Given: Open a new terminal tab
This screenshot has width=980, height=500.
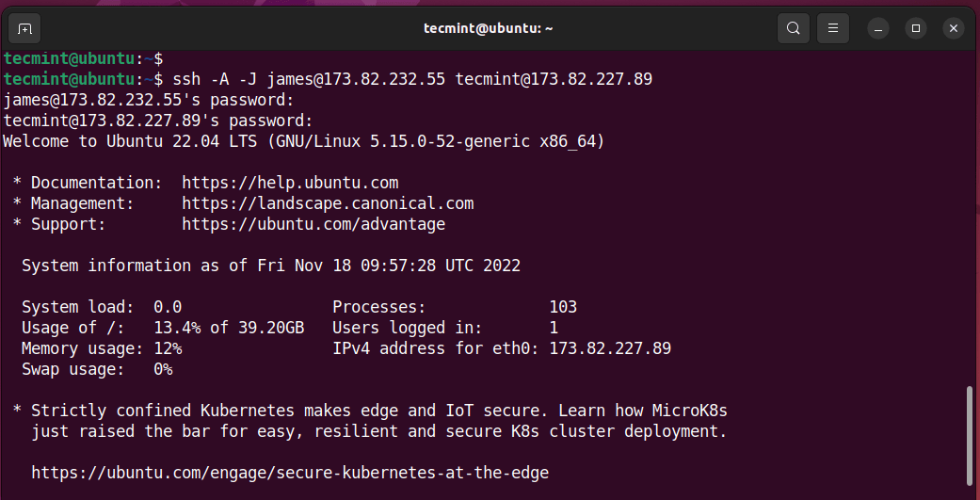Looking at the screenshot, I should [25, 28].
